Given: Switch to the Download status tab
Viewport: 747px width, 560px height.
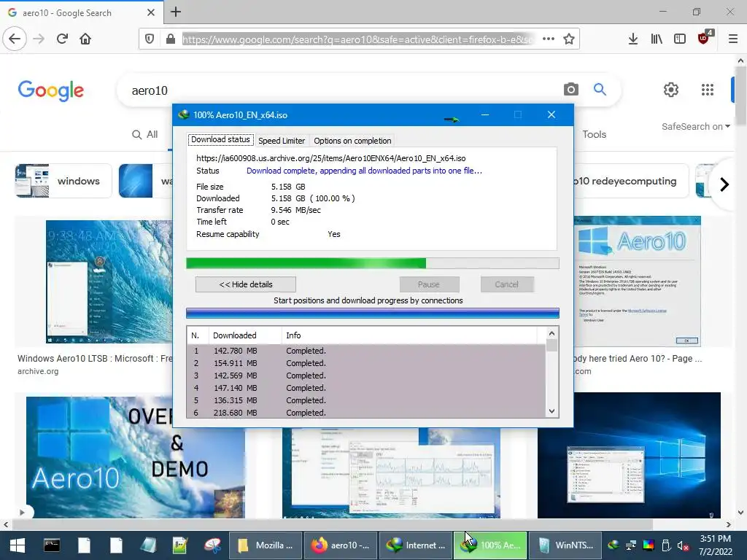Looking at the screenshot, I should pos(220,139).
